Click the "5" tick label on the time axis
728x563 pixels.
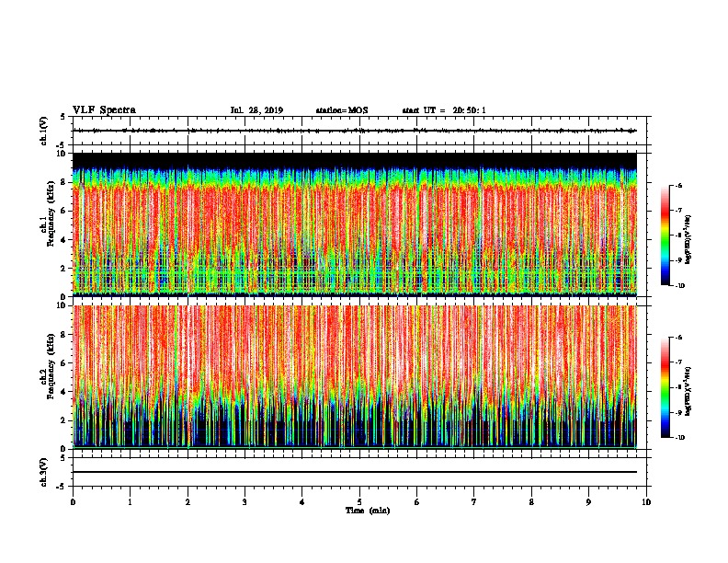click(x=359, y=502)
